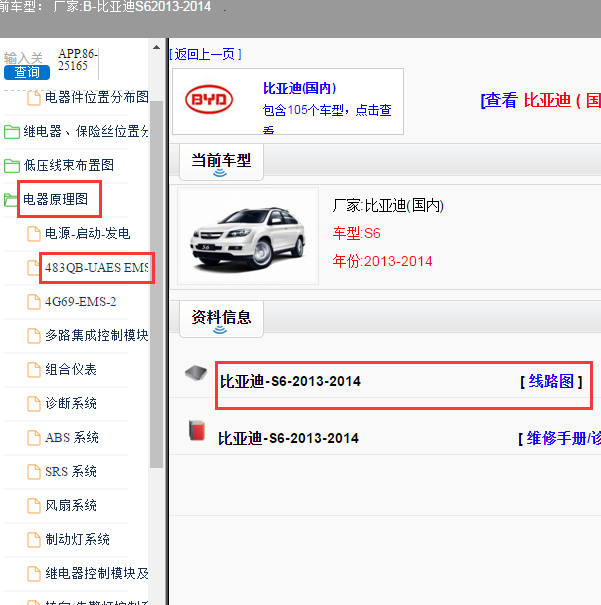
Task: Click 包含105个车型 view models link
Action: click(x=327, y=110)
